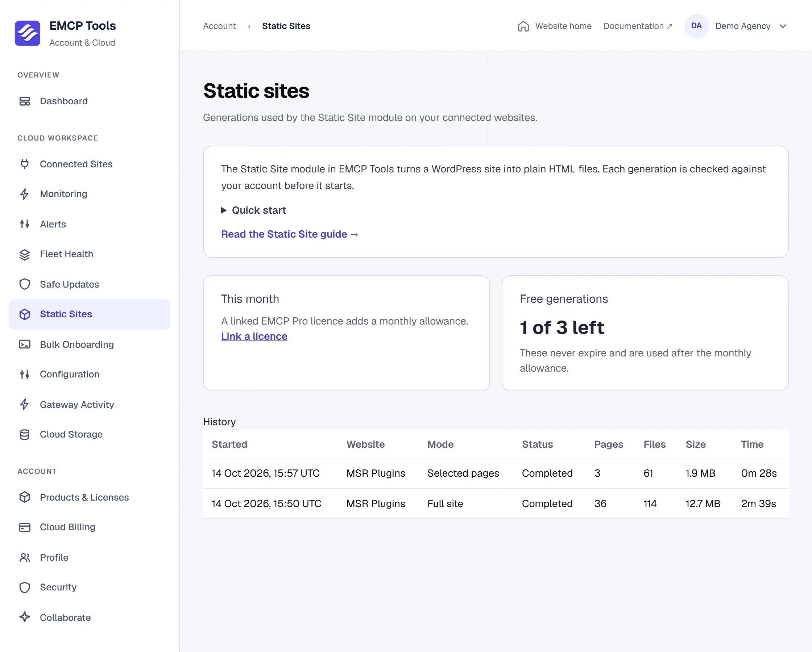
Task: Click the Full site mode cell
Action: pos(445,503)
